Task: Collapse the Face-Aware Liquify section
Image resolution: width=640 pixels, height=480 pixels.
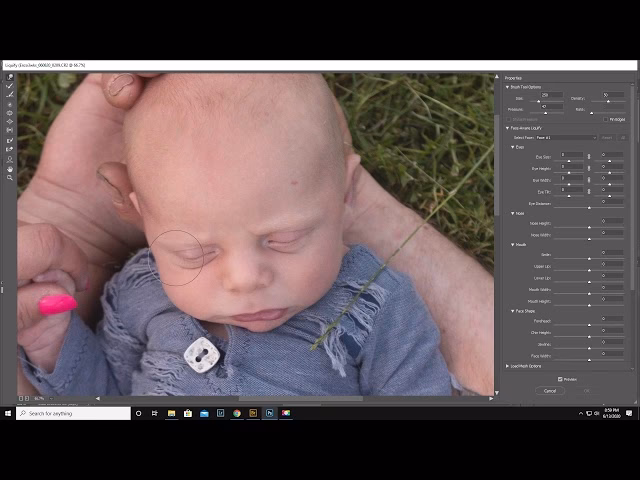Action: click(x=507, y=128)
